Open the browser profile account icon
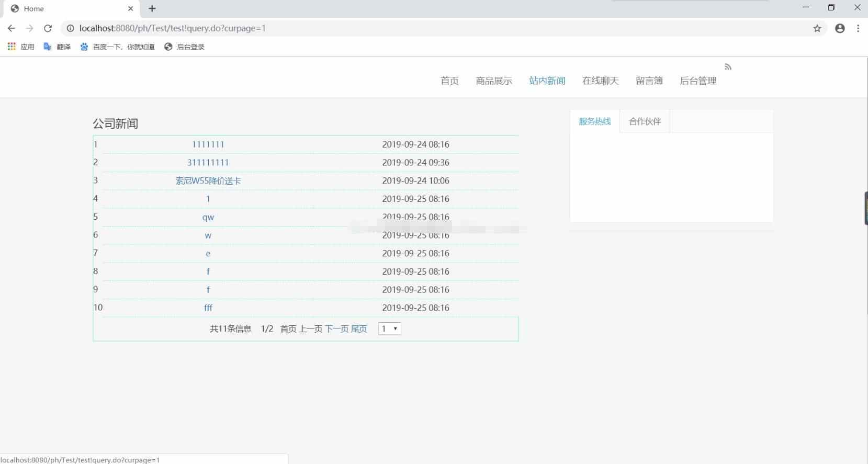This screenshot has height=464, width=868. pos(840,28)
